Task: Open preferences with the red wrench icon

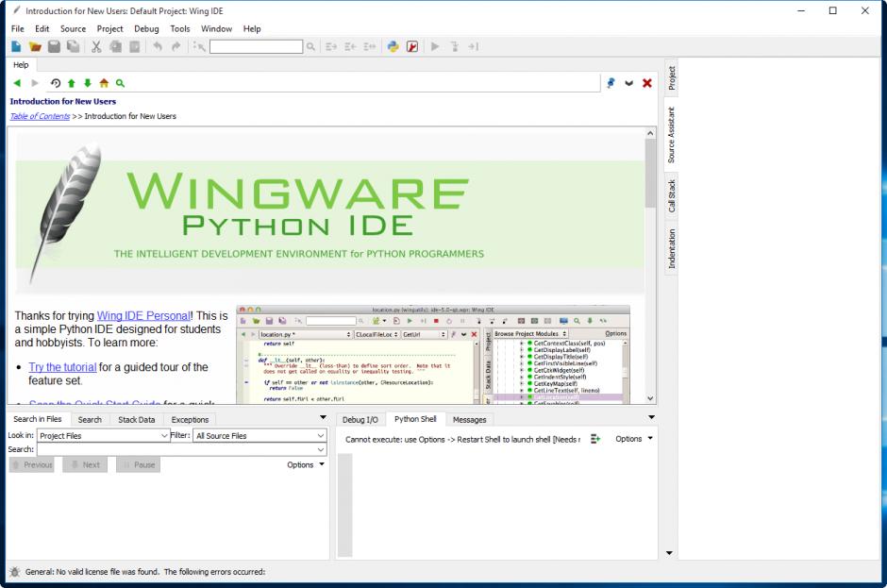Action: [x=412, y=46]
